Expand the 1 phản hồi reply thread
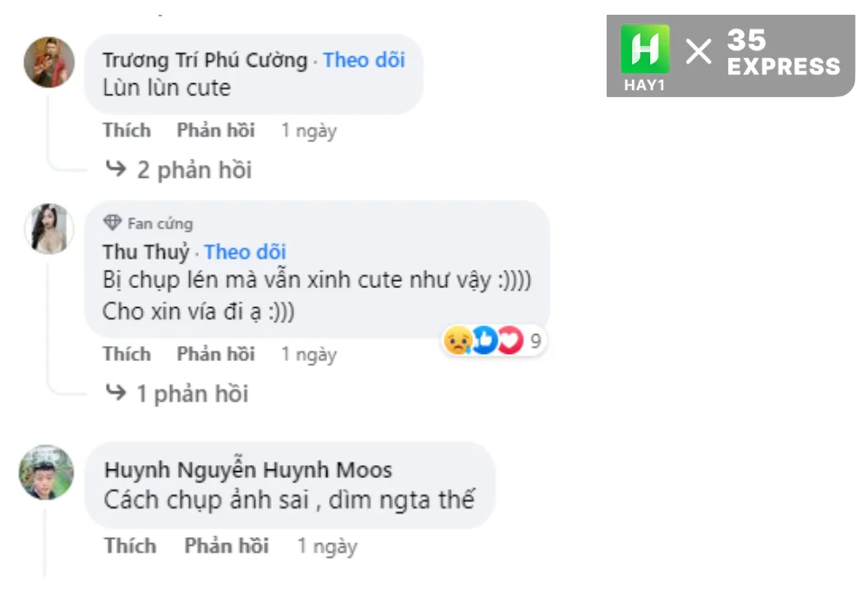The image size is (868, 590). tap(176, 394)
